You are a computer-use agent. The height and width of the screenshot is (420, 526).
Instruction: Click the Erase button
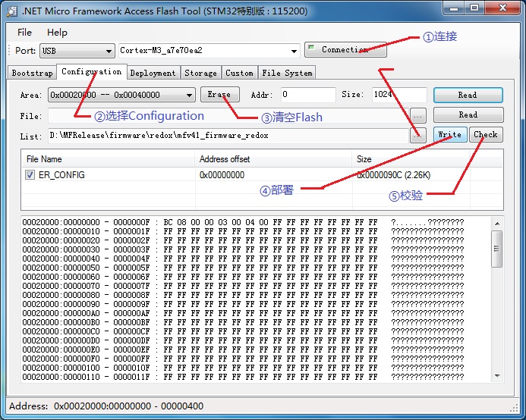pos(219,94)
